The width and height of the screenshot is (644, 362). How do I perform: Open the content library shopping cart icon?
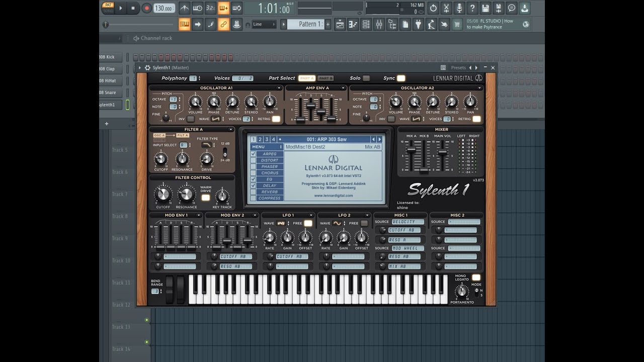tap(457, 24)
